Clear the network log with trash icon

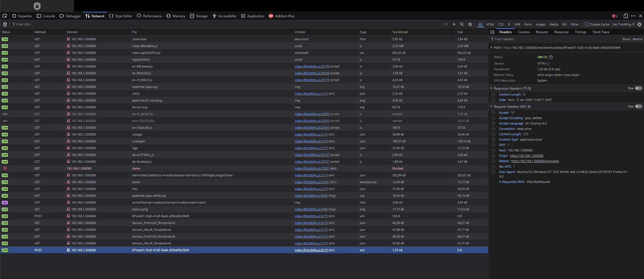click(x=5, y=24)
